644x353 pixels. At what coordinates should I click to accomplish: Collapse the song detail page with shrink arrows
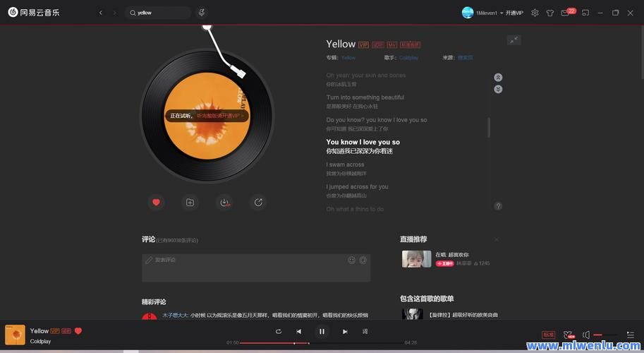[514, 40]
